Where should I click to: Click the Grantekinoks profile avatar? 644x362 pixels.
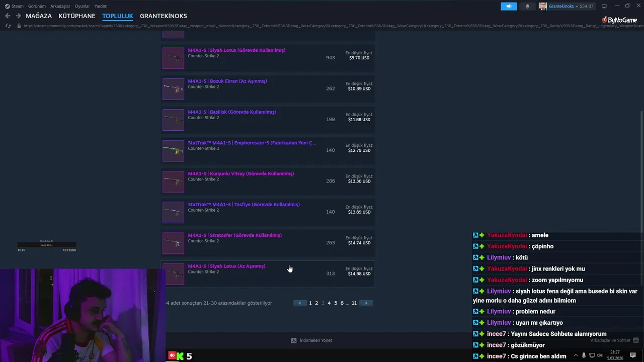pyautogui.click(x=543, y=7)
